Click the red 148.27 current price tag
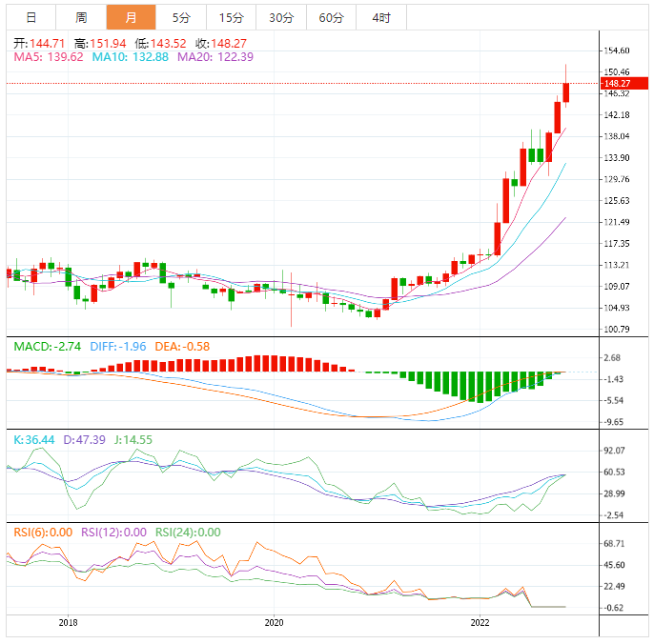 [623, 84]
